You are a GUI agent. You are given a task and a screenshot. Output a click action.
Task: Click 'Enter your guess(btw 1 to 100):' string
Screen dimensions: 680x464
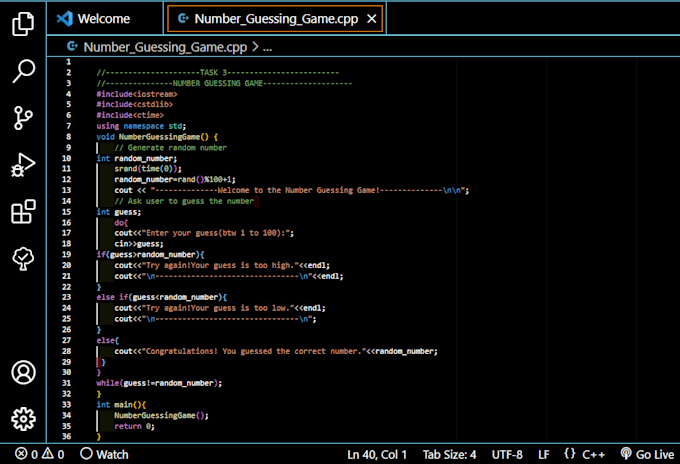click(x=216, y=233)
